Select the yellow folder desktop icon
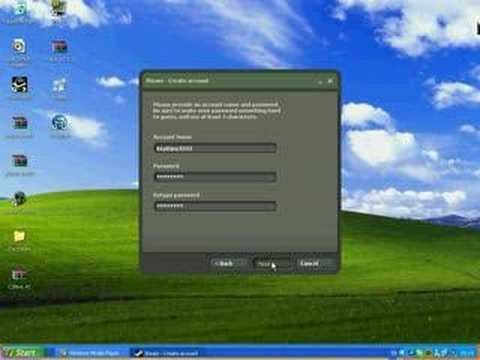The height and width of the screenshot is (360, 480). click(x=19, y=236)
